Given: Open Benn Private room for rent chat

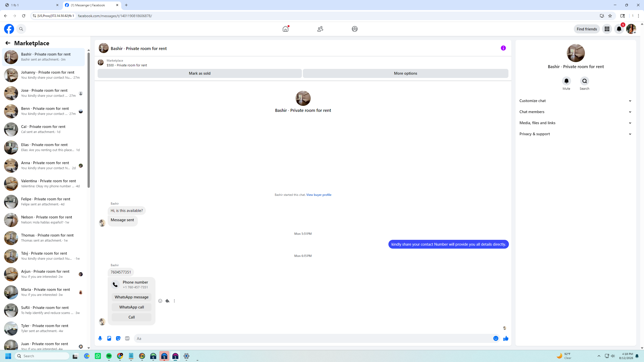Looking at the screenshot, I should pyautogui.click(x=43, y=111).
